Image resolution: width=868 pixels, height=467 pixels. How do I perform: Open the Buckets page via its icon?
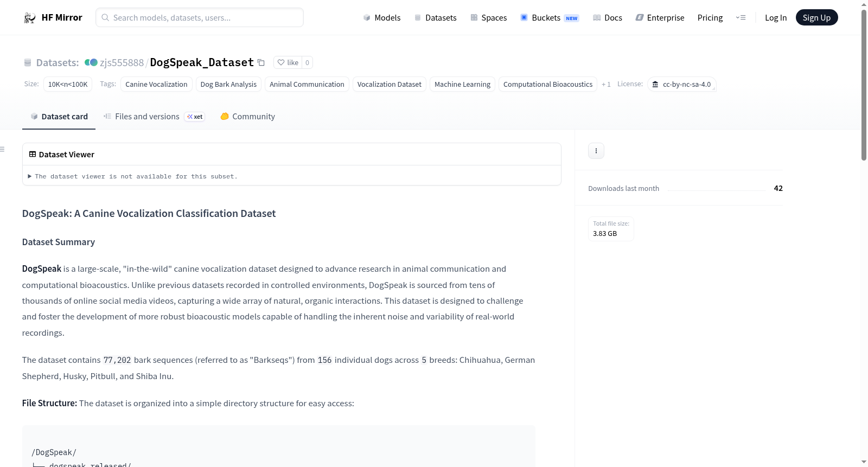[524, 17]
